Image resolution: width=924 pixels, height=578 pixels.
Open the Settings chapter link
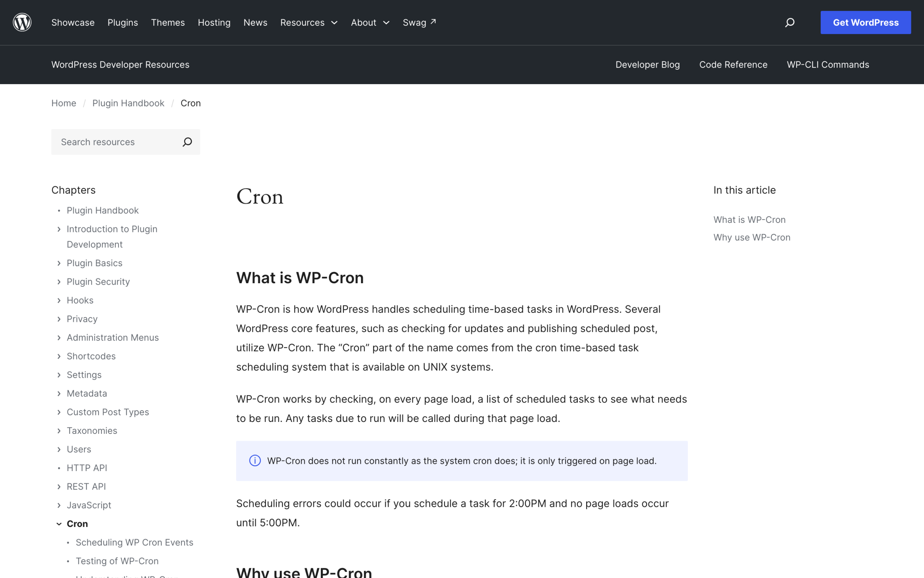pos(84,375)
